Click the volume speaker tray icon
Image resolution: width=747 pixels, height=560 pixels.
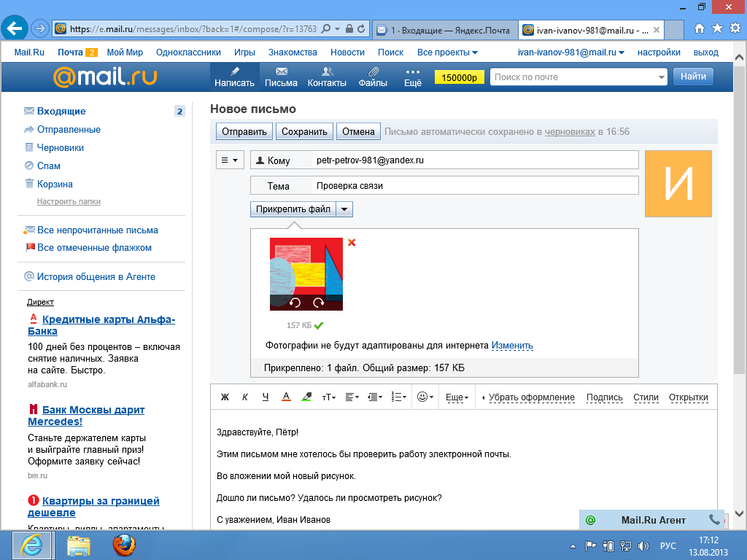(x=643, y=546)
